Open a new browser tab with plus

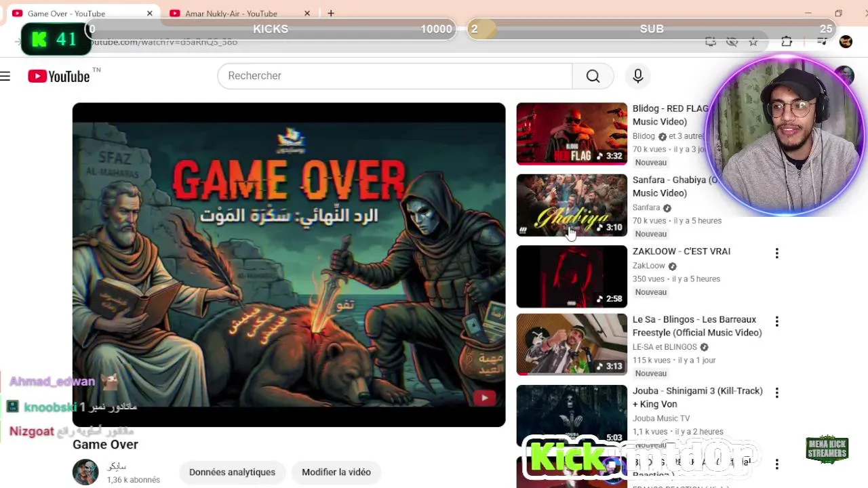(x=331, y=14)
